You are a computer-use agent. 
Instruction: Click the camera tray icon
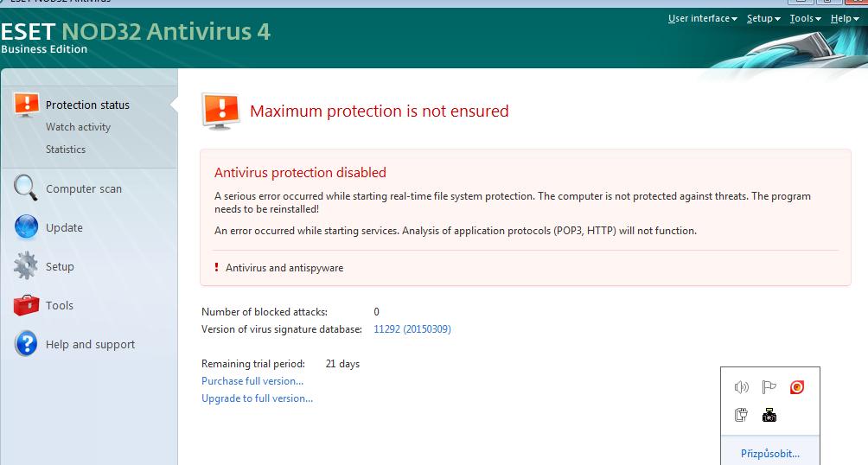pos(769,416)
